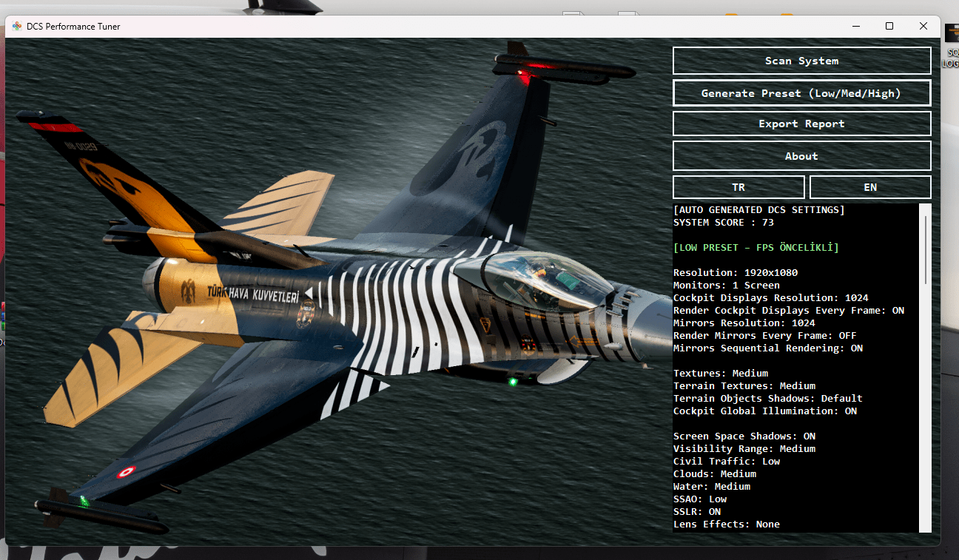This screenshot has width=959, height=560.
Task: Click the window title bar text
Action: tap(73, 27)
